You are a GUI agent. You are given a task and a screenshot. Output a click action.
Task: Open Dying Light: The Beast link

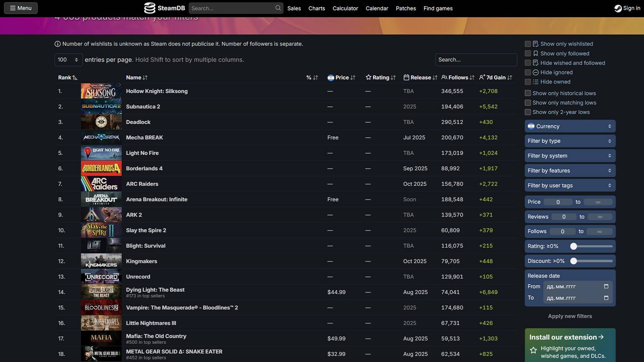[155, 290]
